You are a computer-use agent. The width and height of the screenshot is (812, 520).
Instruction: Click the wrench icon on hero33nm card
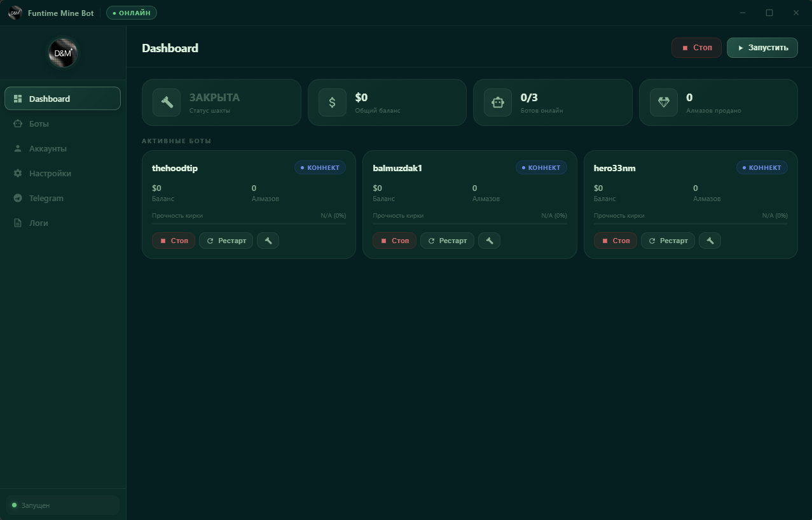point(710,241)
